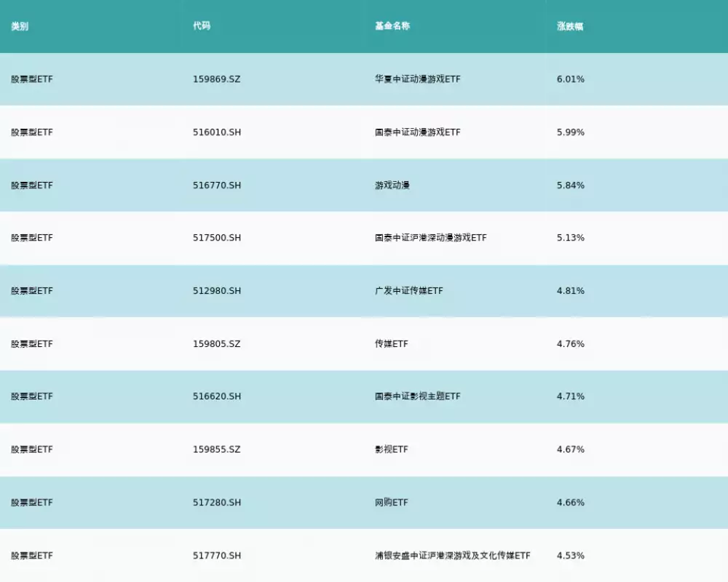Click 股票型ETF in the 159855.SZ row
Image resolution: width=728 pixels, height=582 pixels.
[32, 450]
